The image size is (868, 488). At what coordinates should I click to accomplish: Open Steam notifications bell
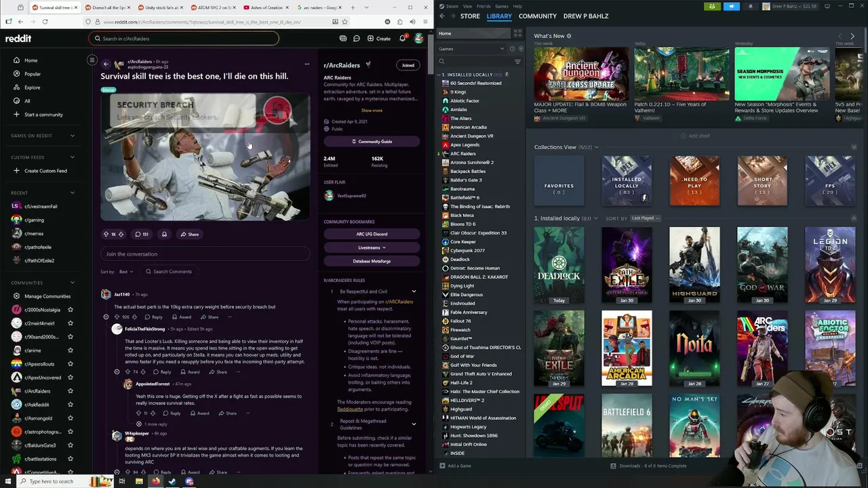pyautogui.click(x=751, y=6)
